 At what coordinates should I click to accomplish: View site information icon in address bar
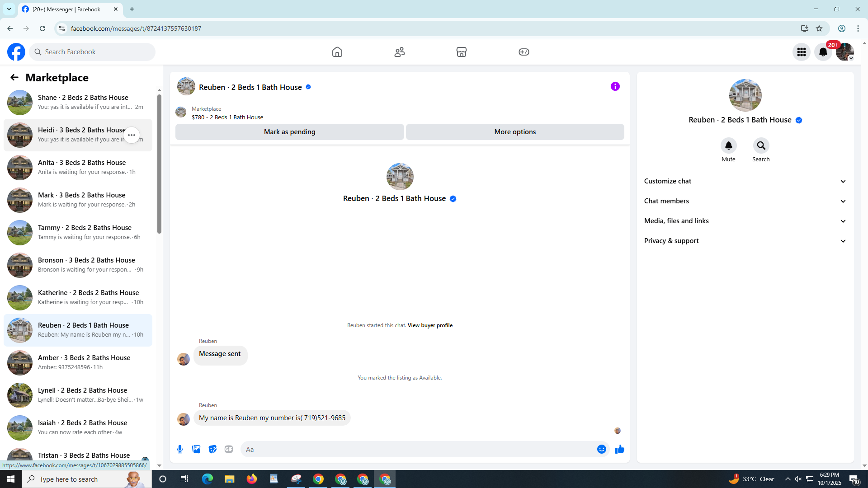point(62,28)
